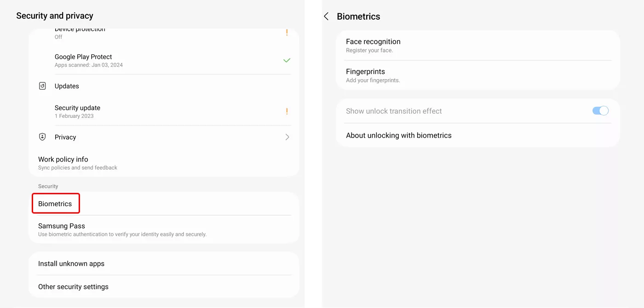Click the Privacy shield icon
This screenshot has width=644, height=308.
click(x=42, y=137)
